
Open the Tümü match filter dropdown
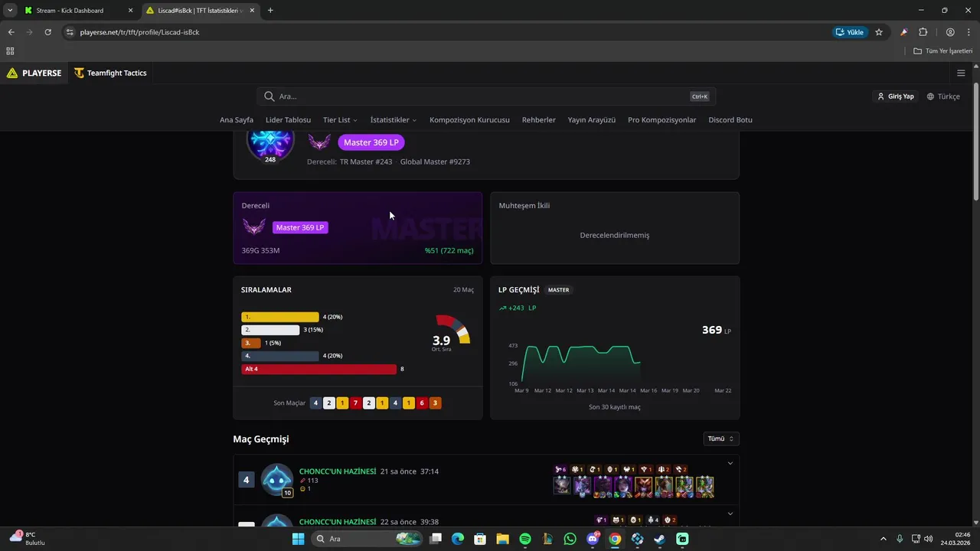721,439
